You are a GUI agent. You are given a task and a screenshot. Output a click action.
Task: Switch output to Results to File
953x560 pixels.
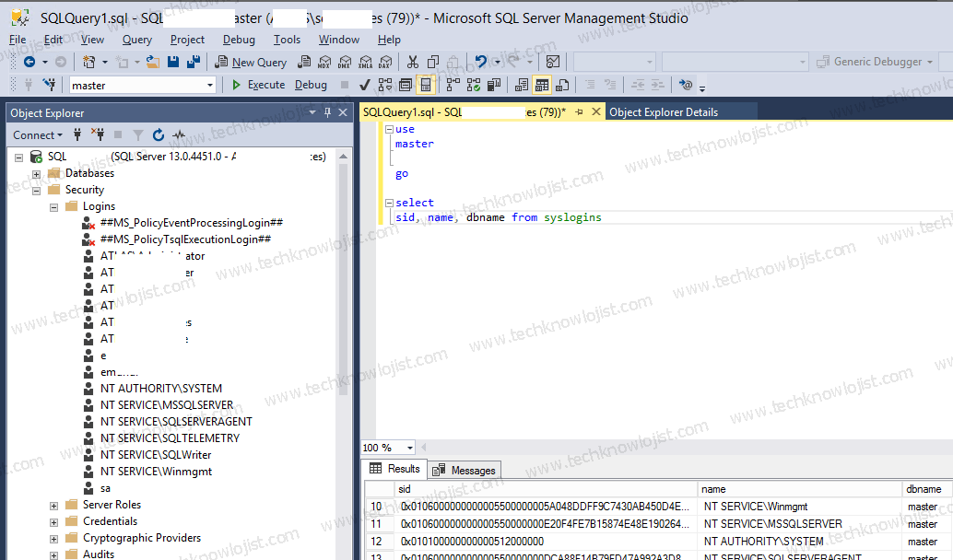pos(562,85)
